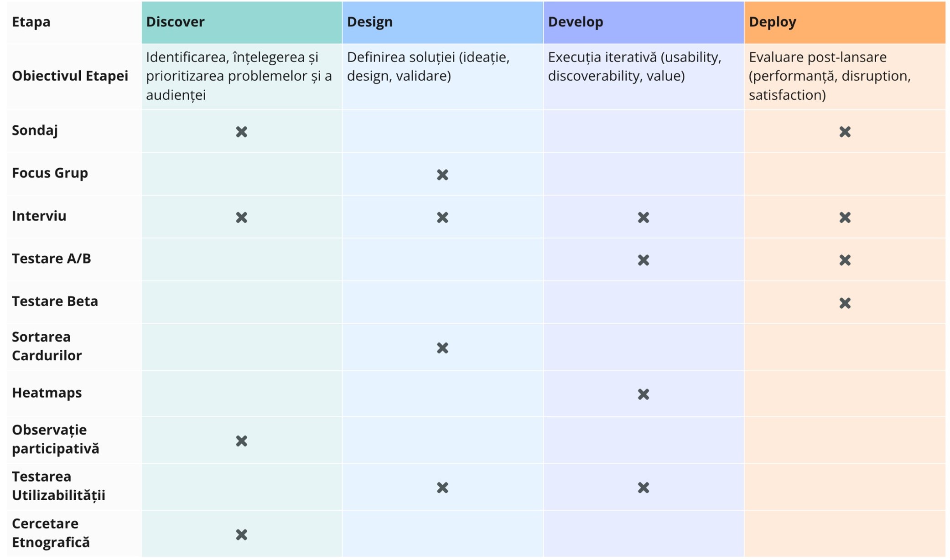Select the Discover column header
Viewport: 950px width, 560px height.
(x=241, y=22)
